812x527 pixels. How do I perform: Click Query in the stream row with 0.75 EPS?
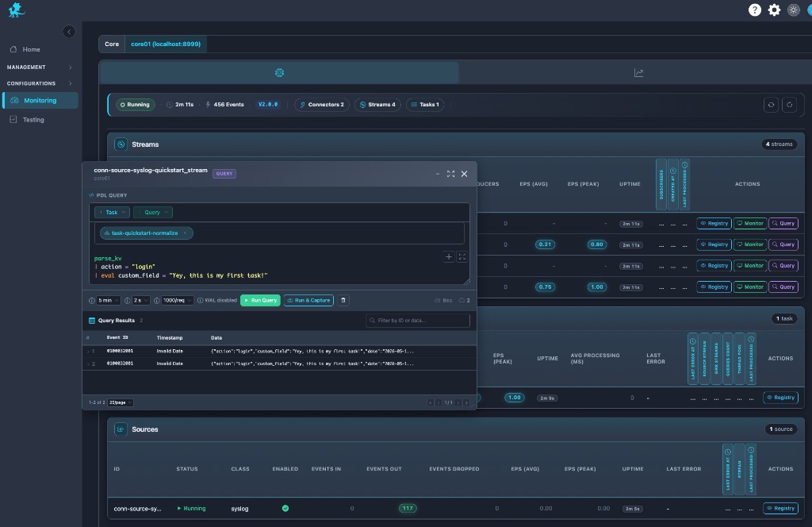pos(783,287)
